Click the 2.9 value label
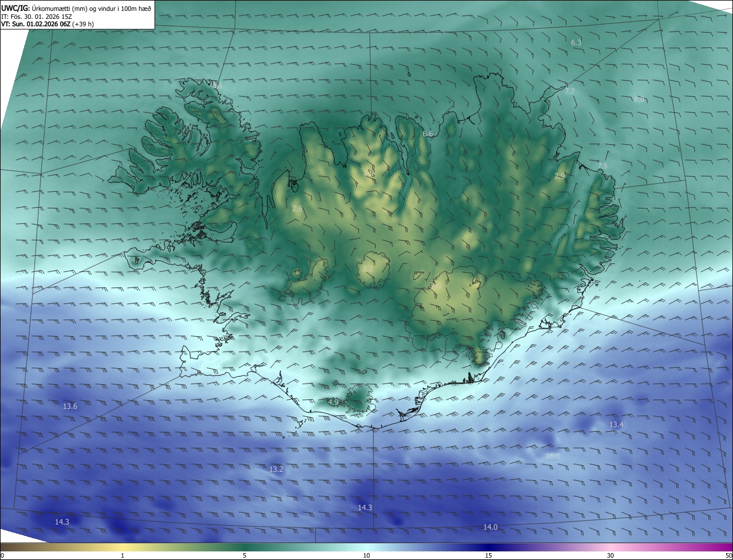733x560 pixels. coord(559,176)
